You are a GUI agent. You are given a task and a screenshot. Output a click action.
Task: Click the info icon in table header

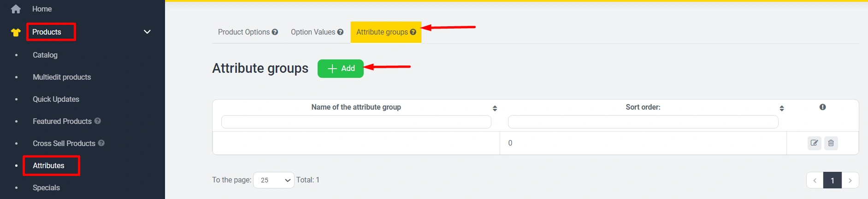(x=822, y=107)
